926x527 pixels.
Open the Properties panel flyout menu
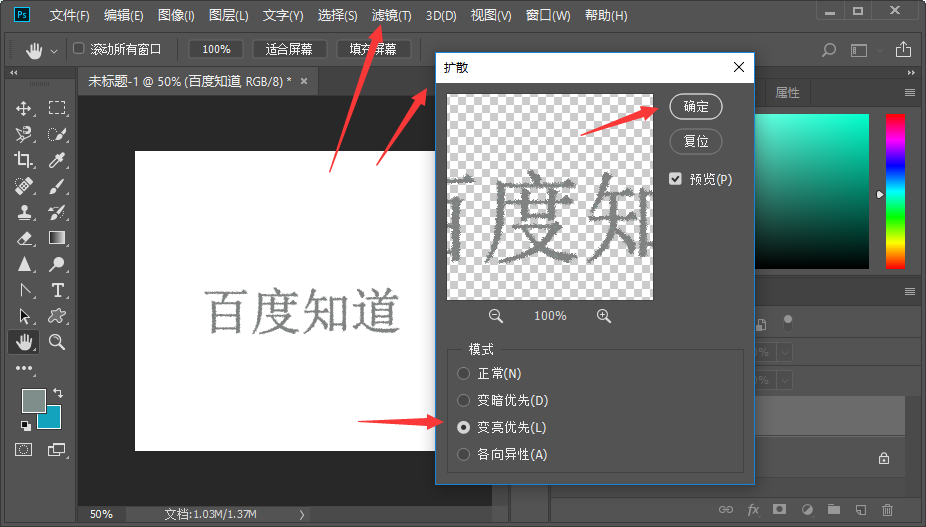[x=910, y=93]
